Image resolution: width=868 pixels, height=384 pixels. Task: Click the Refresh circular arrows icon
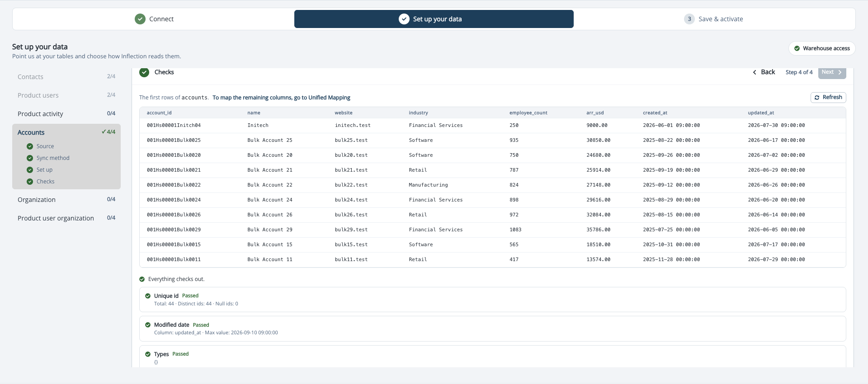pyautogui.click(x=817, y=98)
